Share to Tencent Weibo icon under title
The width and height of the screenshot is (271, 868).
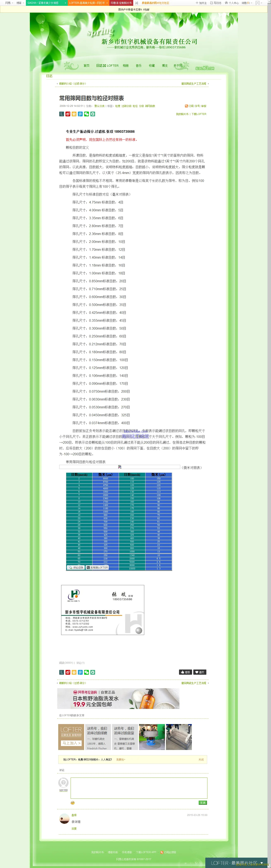(x=80, y=114)
